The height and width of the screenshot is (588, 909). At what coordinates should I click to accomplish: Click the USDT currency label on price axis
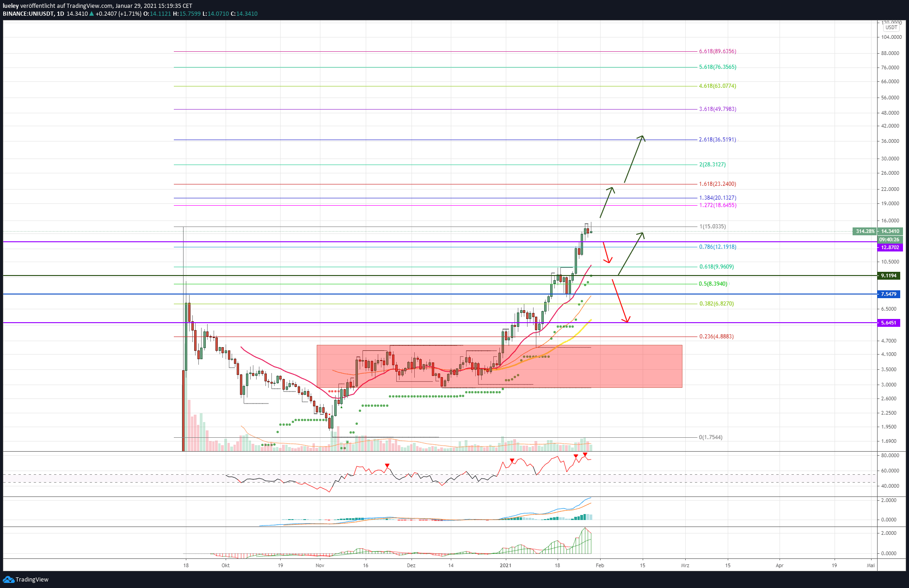(891, 28)
